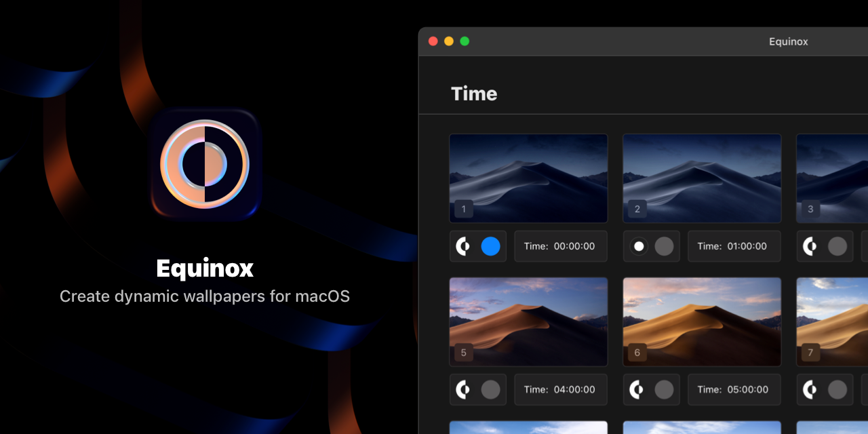Screen dimensions: 868x434
Task: Deselect the blue primary circle for image 1
Action: [x=490, y=246]
